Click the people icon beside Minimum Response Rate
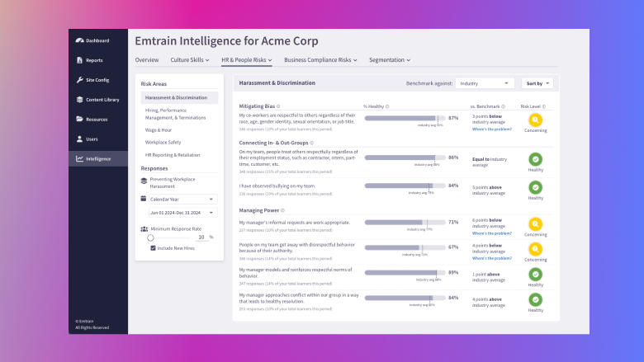Image resolution: width=644 pixels, height=362 pixels. point(144,228)
